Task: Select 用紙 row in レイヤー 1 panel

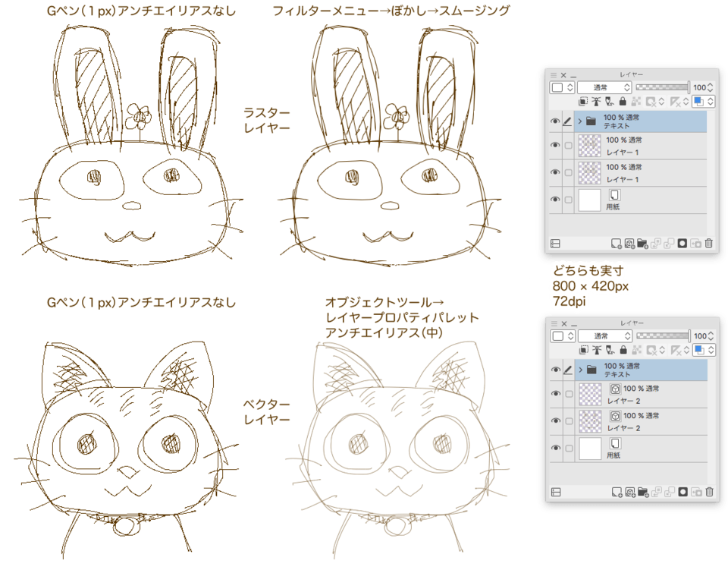Action: click(640, 200)
